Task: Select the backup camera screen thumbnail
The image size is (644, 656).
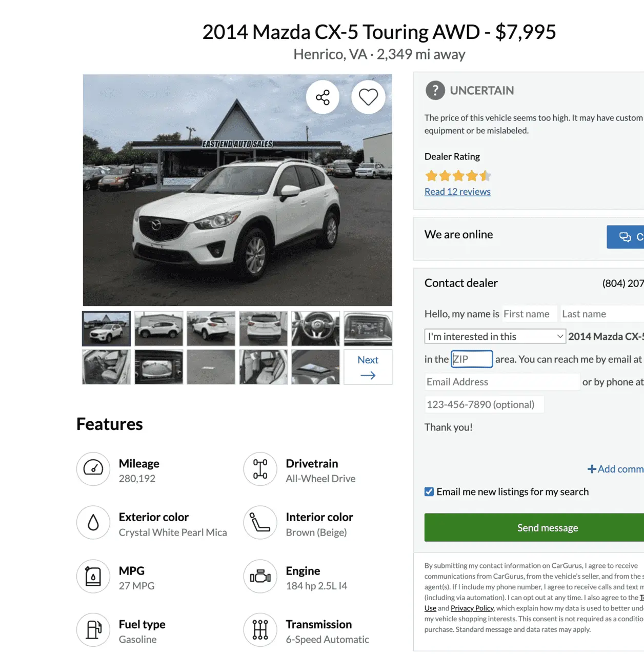Action: 159,367
